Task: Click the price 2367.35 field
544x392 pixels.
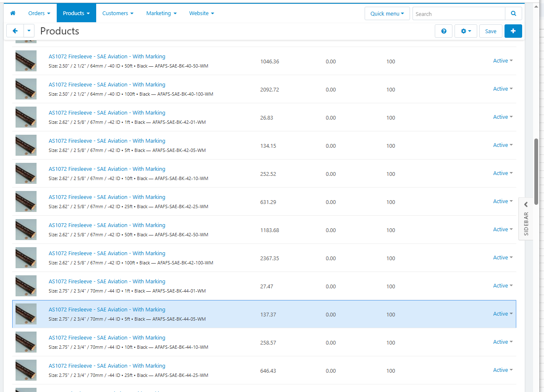Action: click(270, 259)
